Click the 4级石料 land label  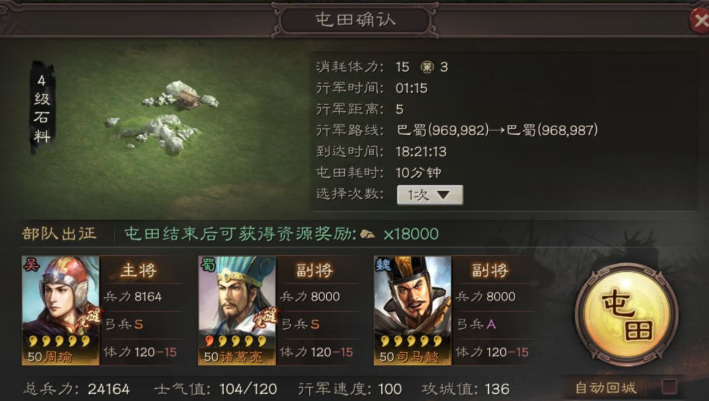click(x=42, y=109)
